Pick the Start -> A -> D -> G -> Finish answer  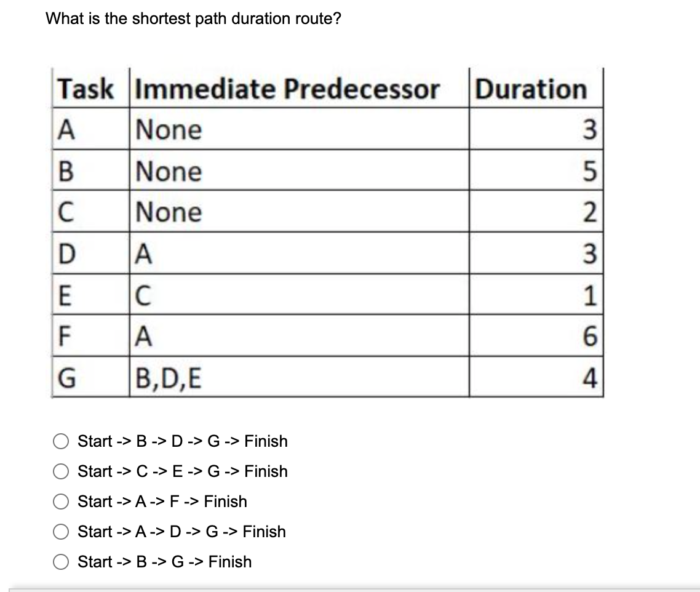(61, 532)
